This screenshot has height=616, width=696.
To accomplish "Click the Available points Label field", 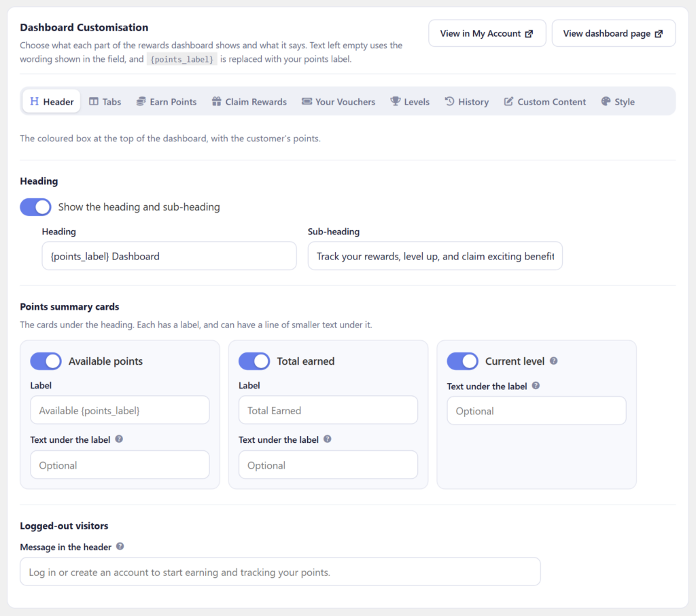I will pos(120,410).
